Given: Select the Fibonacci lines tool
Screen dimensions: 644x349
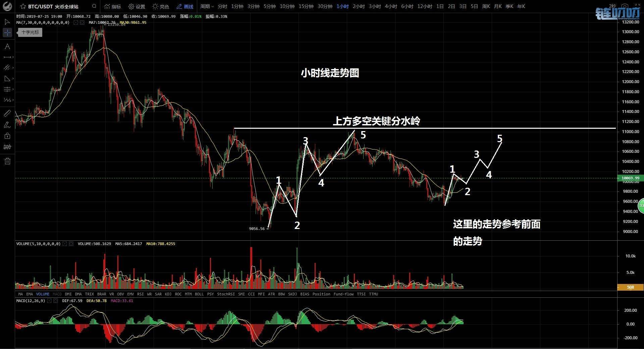Looking at the screenshot, I should pyautogui.click(x=7, y=89).
